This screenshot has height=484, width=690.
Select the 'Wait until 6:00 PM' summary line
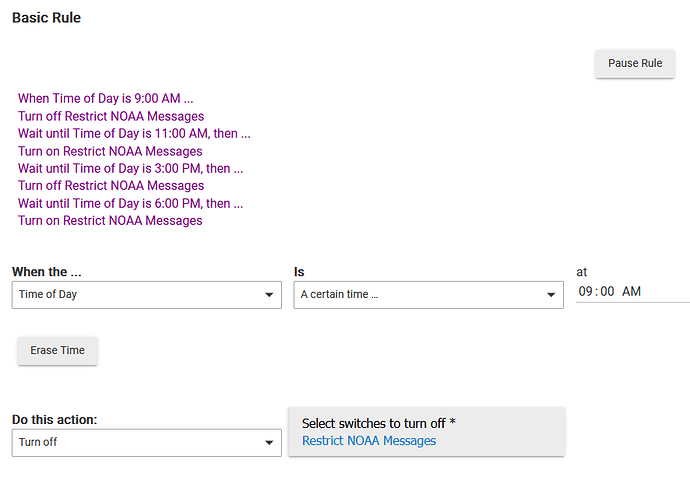click(130, 203)
